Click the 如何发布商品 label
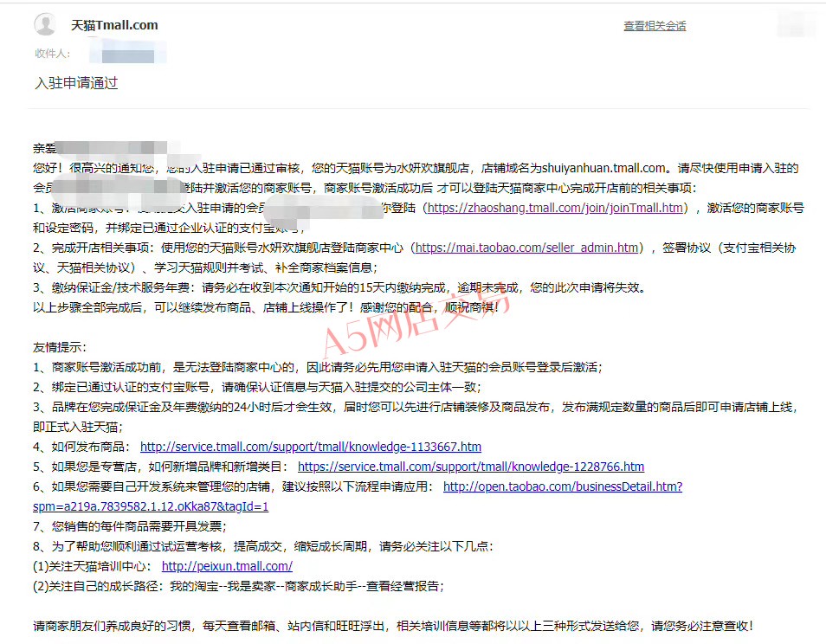 [81, 447]
